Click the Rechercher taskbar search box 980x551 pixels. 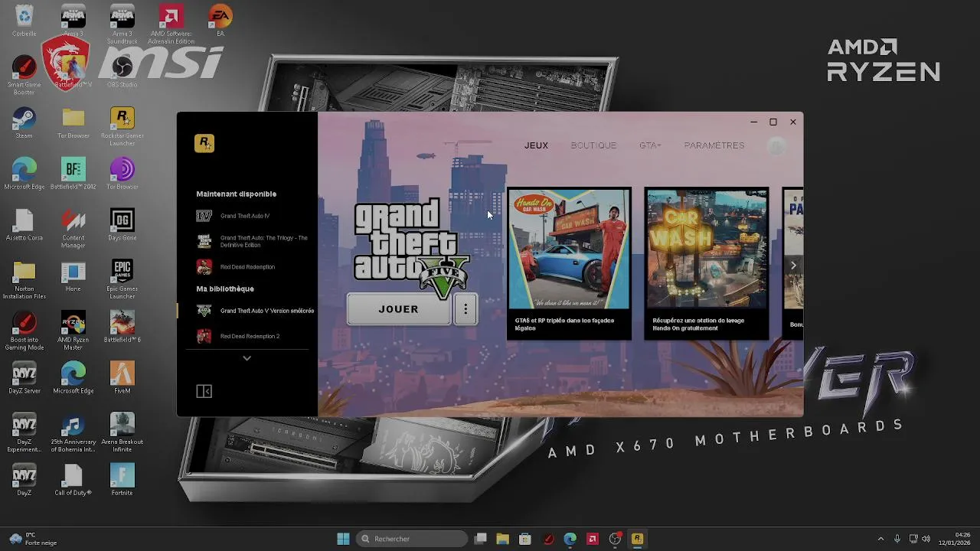(413, 539)
